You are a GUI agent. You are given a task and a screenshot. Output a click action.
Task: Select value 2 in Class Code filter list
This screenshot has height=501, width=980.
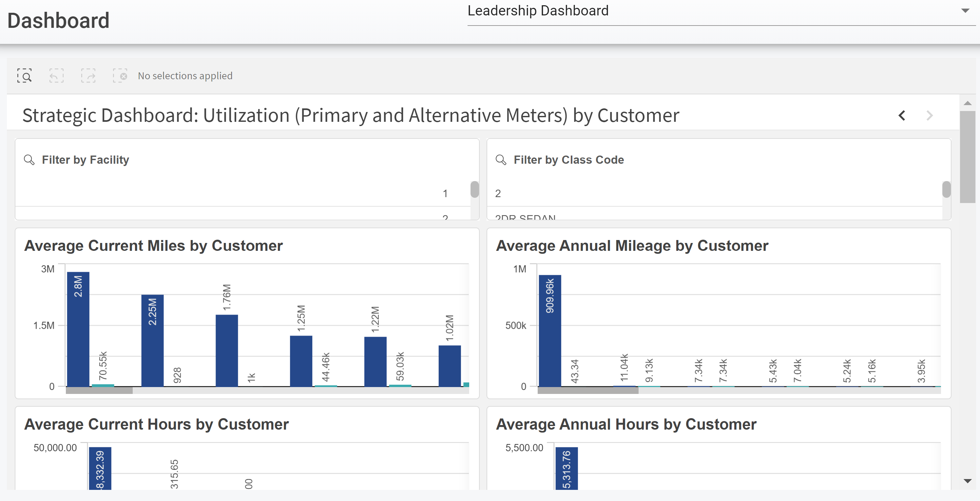(x=498, y=194)
